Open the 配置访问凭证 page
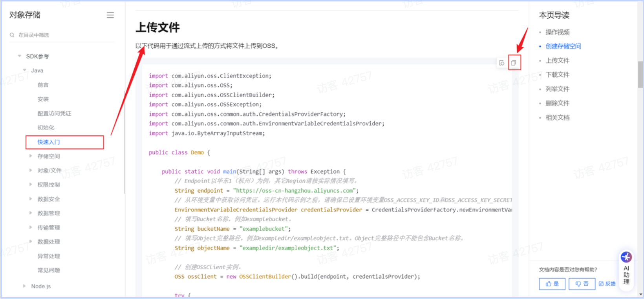644x299 pixels. (x=54, y=113)
